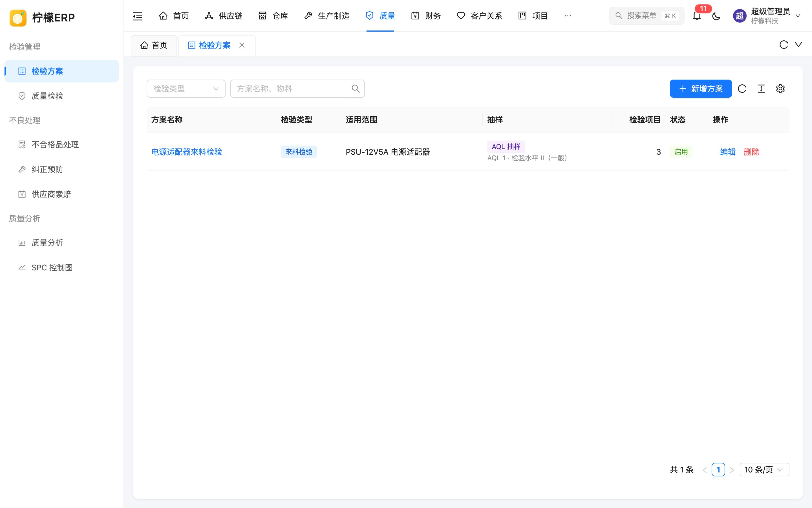Open the 项目 top menu
This screenshot has height=508, width=812.
click(533, 16)
